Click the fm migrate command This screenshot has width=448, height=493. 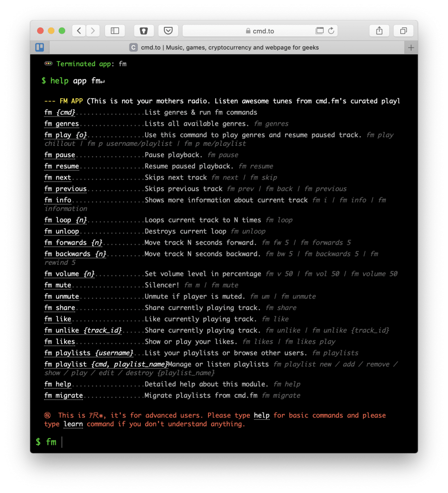(64, 396)
